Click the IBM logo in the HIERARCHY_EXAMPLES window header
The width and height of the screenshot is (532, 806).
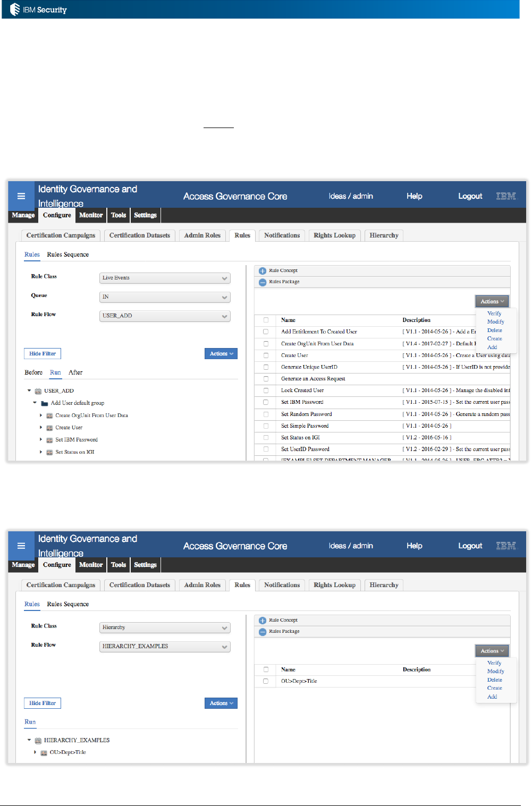(x=506, y=546)
